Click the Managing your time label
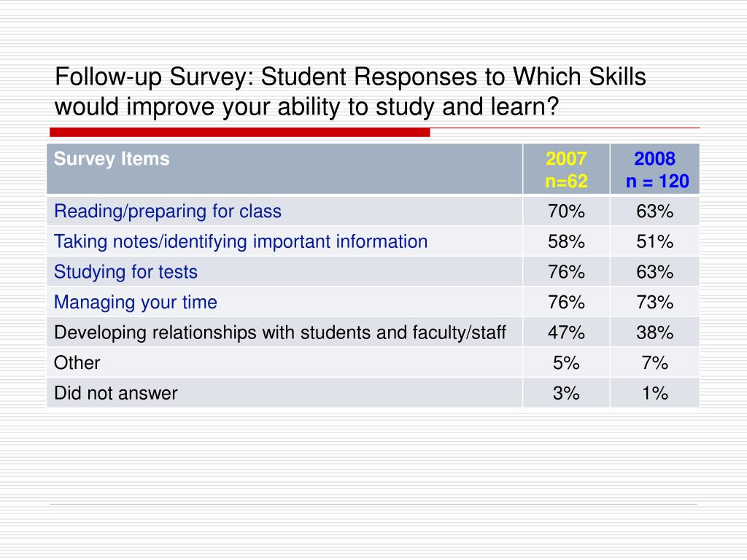 click(135, 302)
